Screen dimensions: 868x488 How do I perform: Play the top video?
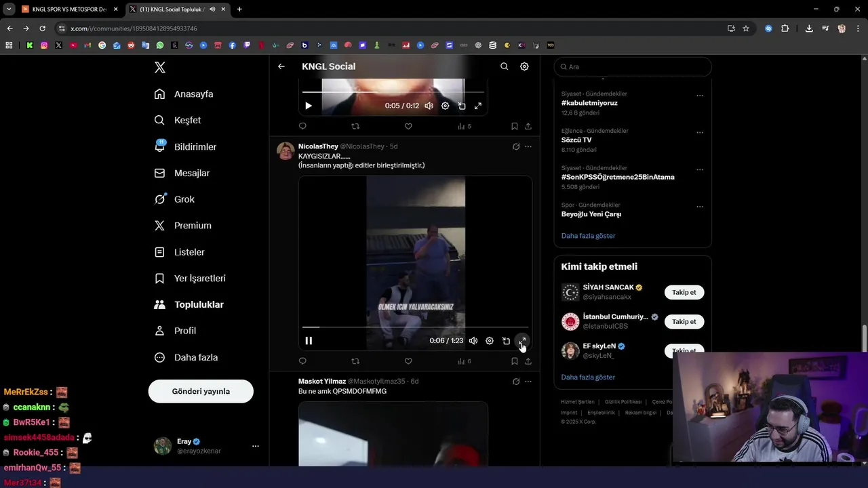(309, 106)
